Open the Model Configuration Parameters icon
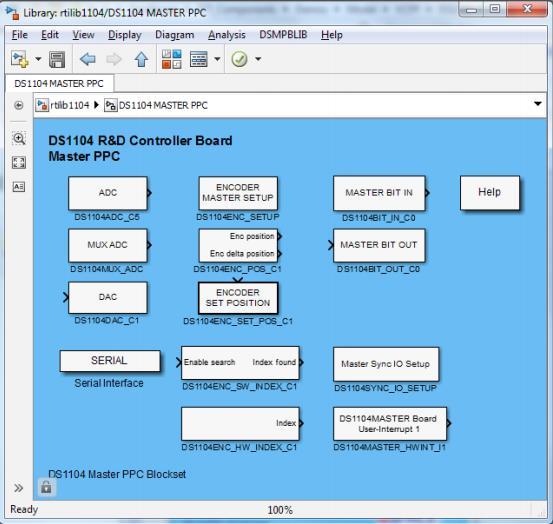The height and width of the screenshot is (524, 553). click(199, 59)
